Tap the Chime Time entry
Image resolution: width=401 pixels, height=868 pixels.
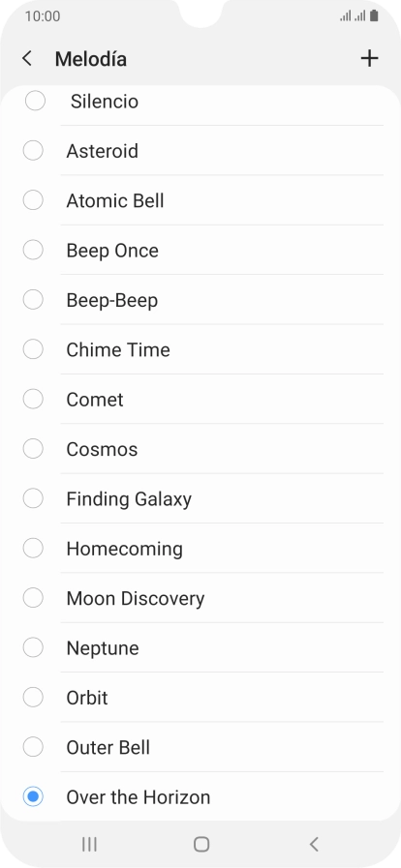pos(202,350)
